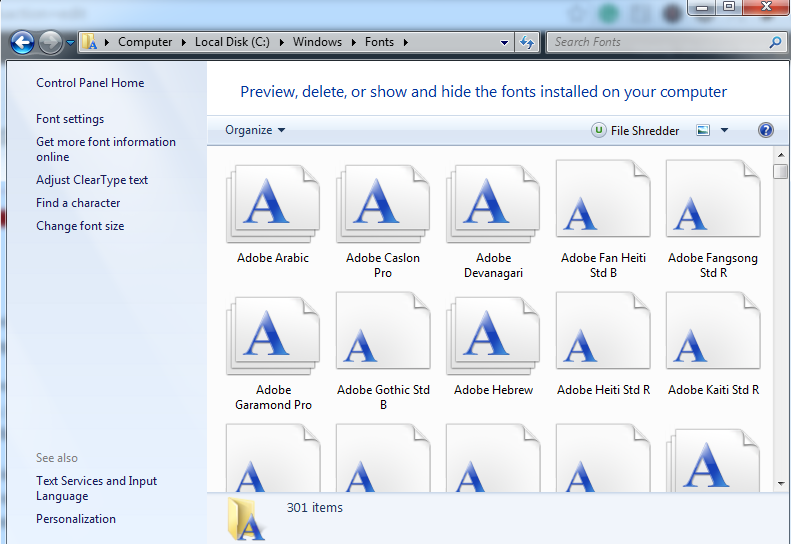
Task: Select the Adobe Hebrew font icon
Action: 493,336
